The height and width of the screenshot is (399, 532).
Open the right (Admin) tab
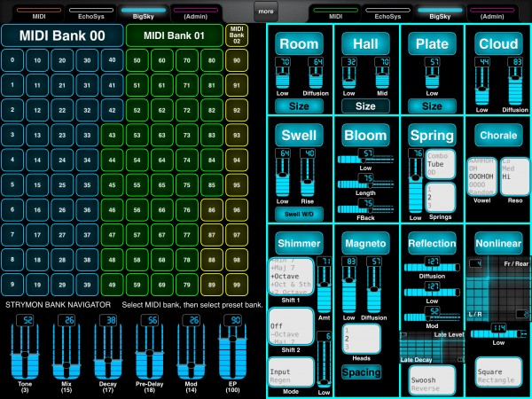492,13
